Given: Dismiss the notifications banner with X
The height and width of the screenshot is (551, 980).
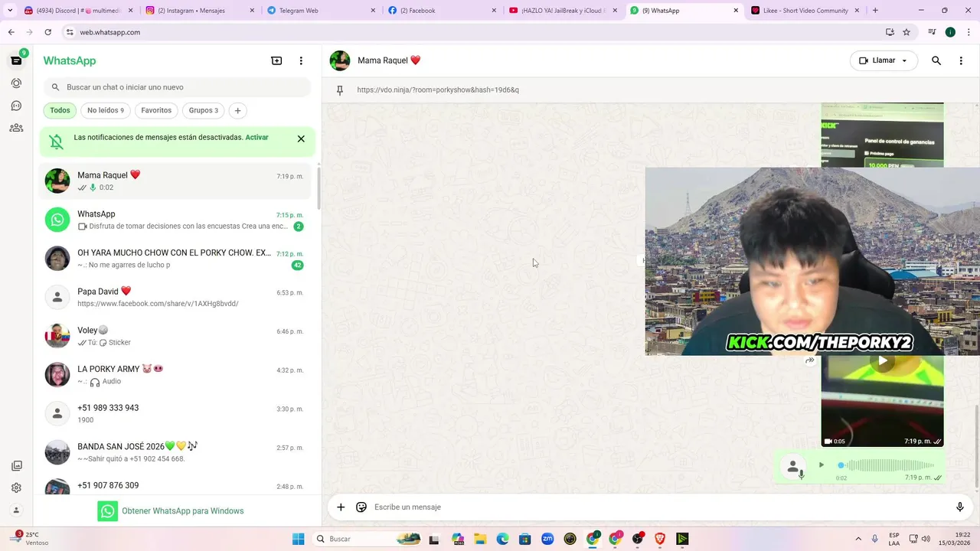Looking at the screenshot, I should 301,139.
